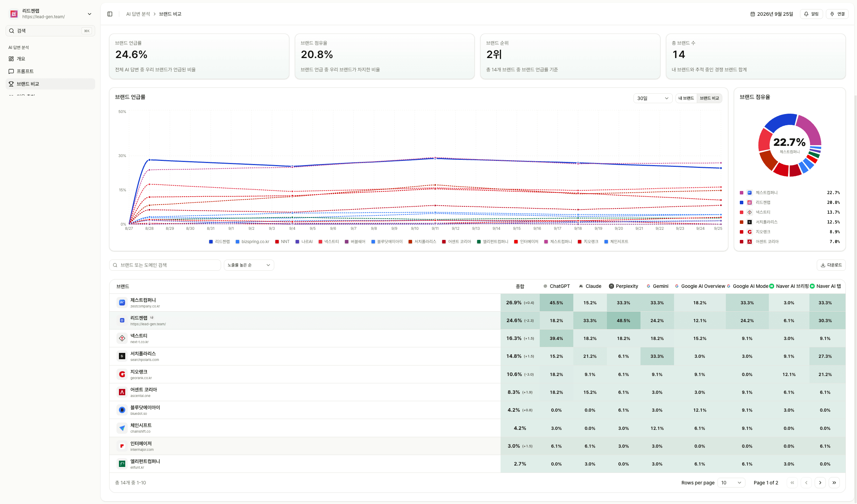Click the Gemini column icon
Screen dimensions: 857x504
click(649, 286)
